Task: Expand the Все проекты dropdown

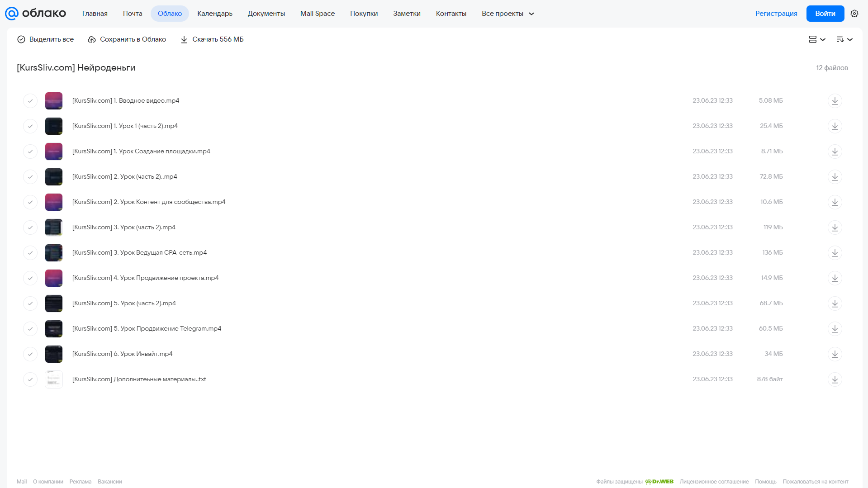Action: [508, 14]
